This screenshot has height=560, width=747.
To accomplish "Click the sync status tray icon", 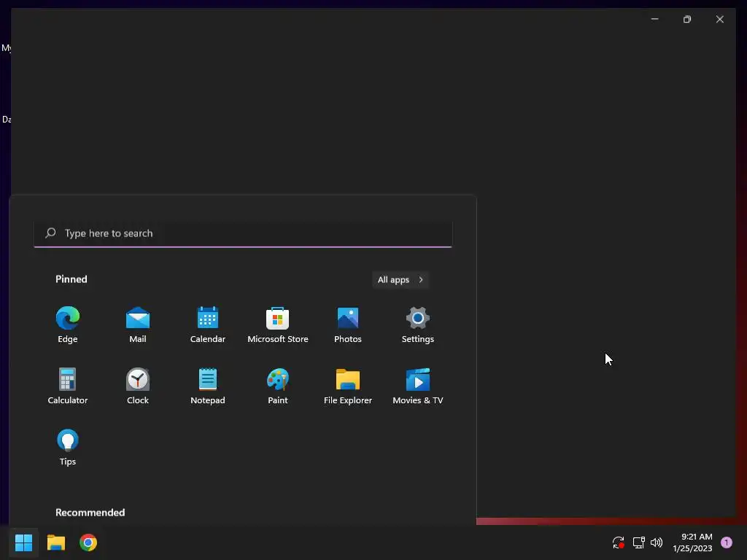I will [619, 542].
